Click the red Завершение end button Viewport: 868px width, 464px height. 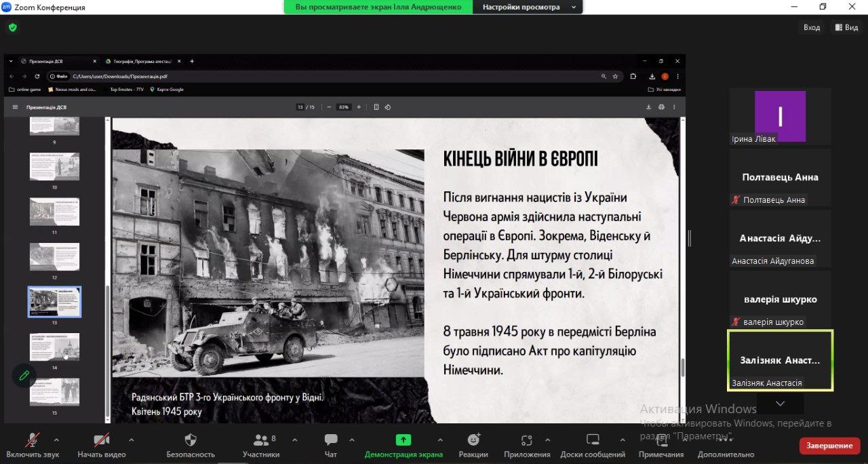point(829,446)
